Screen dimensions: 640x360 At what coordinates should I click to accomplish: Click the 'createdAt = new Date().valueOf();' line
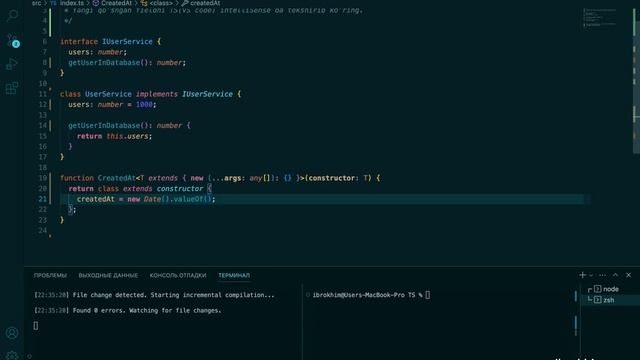click(x=146, y=199)
